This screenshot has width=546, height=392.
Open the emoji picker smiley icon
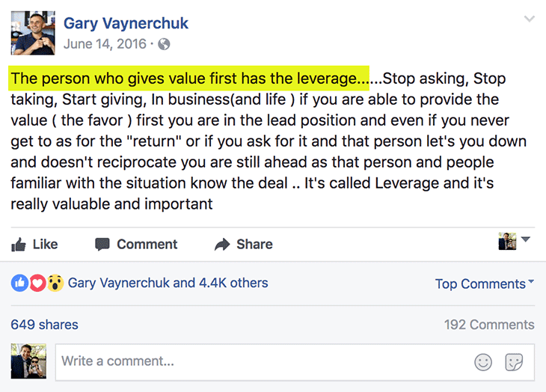coord(483,362)
